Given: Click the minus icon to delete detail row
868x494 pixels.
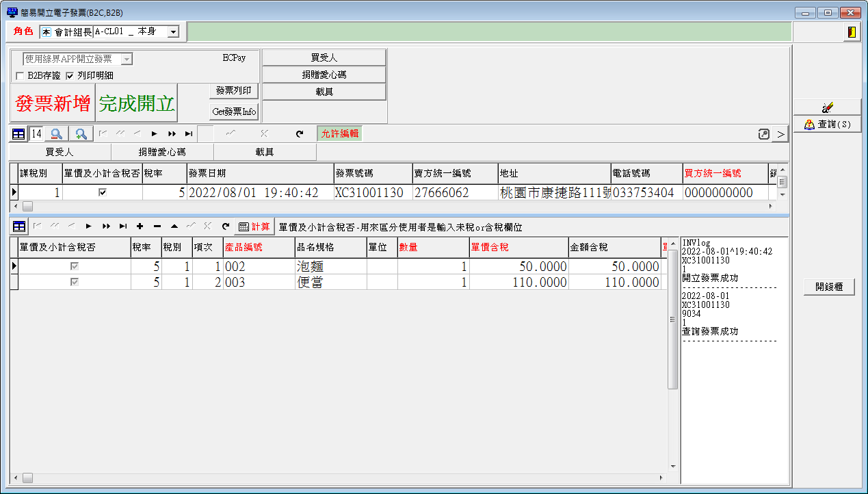Looking at the screenshot, I should click(157, 226).
